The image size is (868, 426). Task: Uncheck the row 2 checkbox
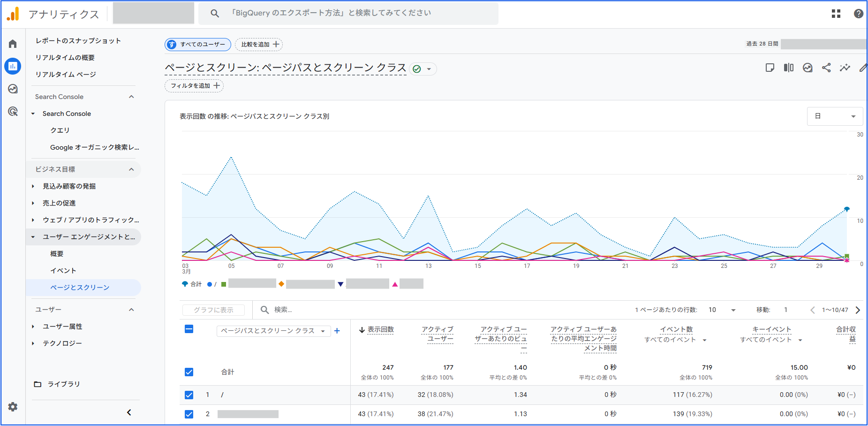[x=189, y=414]
